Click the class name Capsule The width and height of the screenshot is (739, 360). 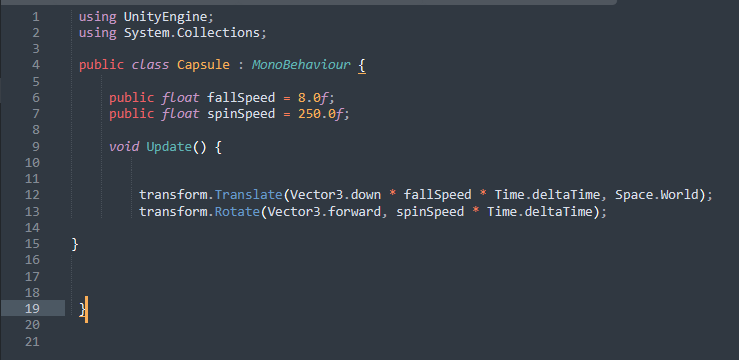(203, 65)
